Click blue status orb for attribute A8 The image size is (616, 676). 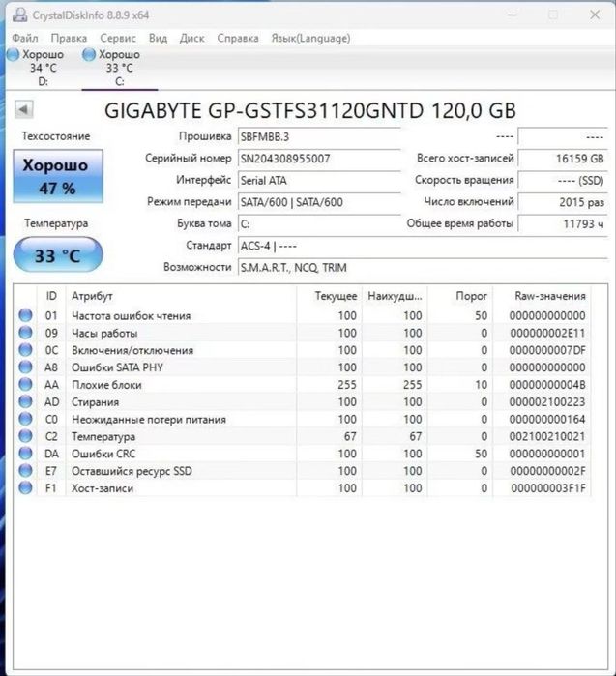[x=25, y=367]
